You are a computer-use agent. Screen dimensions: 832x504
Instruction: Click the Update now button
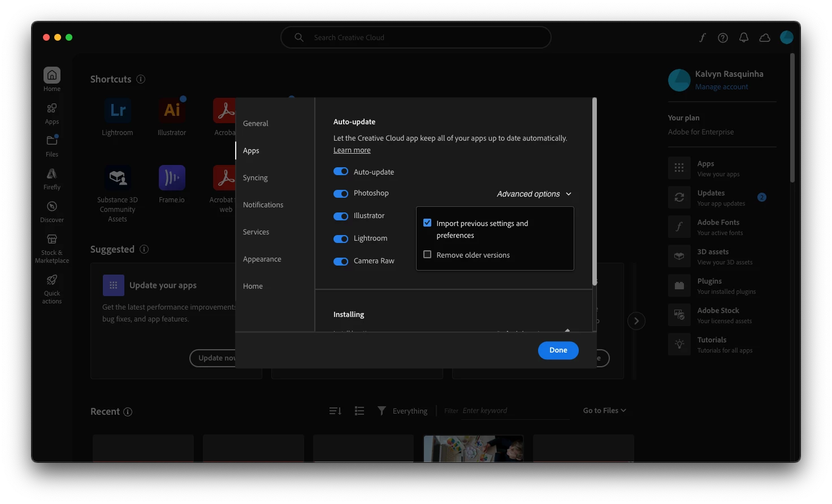213,358
